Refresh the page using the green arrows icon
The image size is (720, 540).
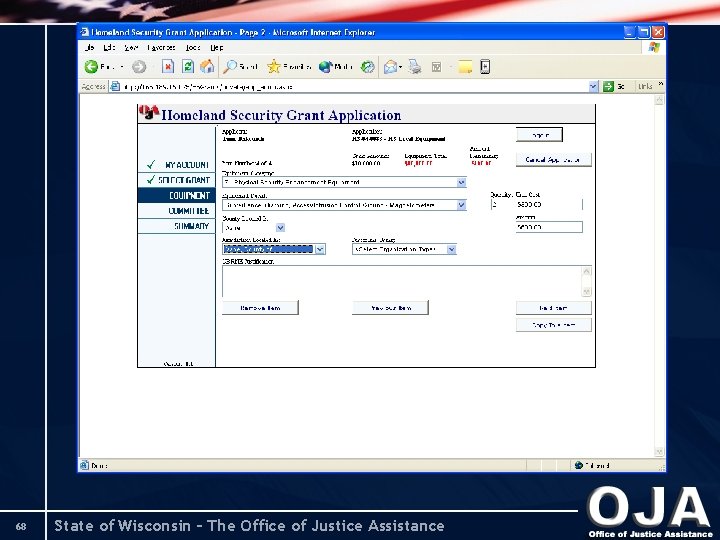pyautogui.click(x=188, y=67)
